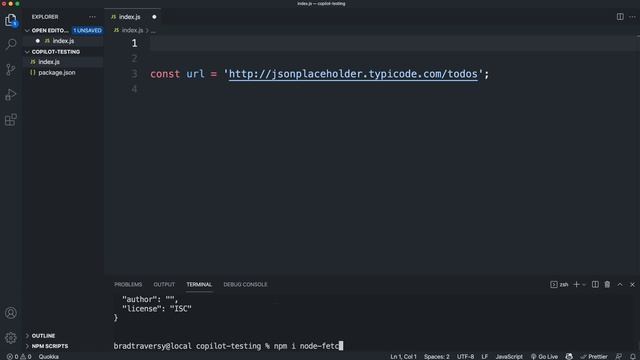This screenshot has height=360, width=640.
Task: Open the Explorer view in activity bar
Action: click(11, 20)
